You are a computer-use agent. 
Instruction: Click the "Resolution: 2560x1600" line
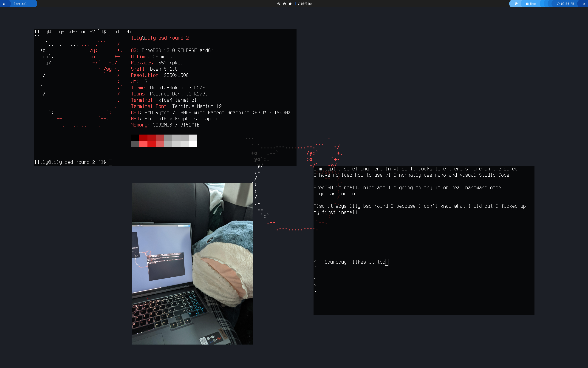[x=160, y=75]
